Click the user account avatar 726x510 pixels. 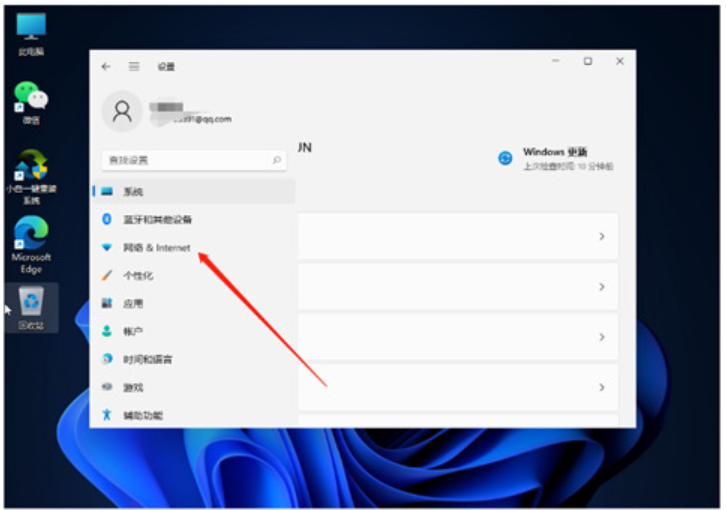(x=122, y=111)
